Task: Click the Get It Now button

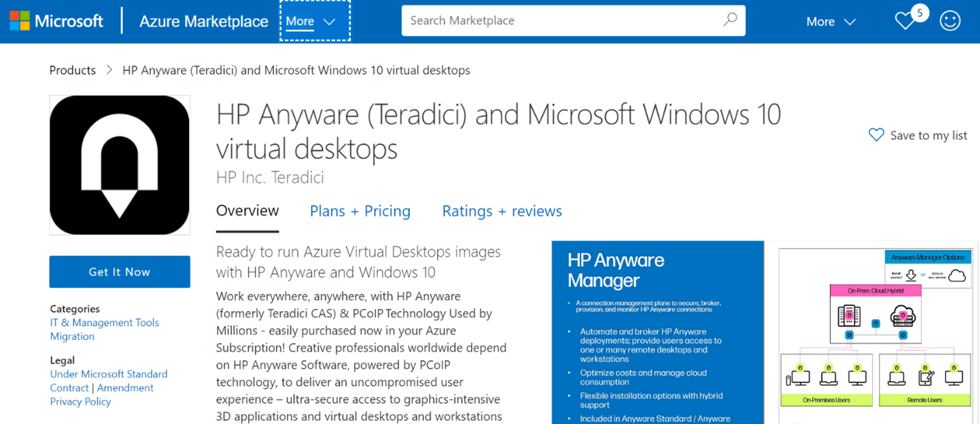Action: (119, 271)
